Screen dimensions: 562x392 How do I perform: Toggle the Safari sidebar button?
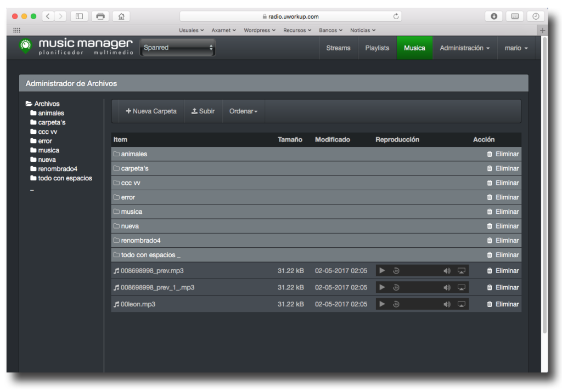79,16
